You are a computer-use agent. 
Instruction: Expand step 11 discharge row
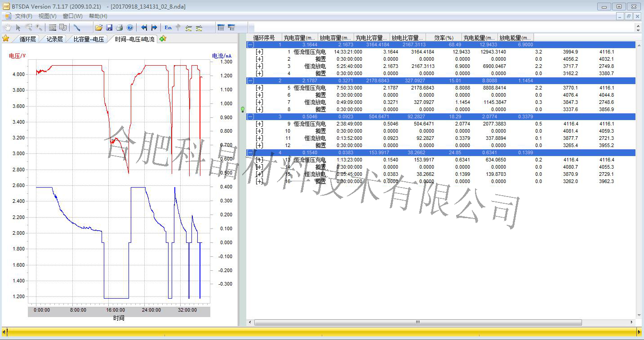click(x=259, y=138)
